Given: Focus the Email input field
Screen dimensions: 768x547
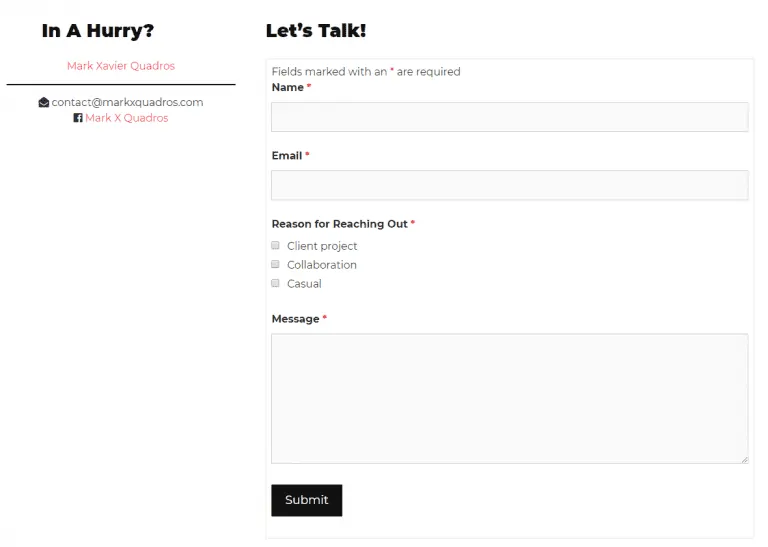Looking at the screenshot, I should pyautogui.click(x=509, y=185).
